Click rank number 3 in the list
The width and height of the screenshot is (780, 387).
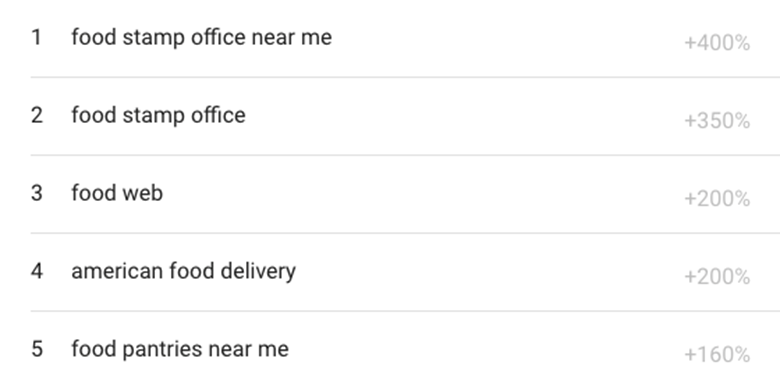click(x=37, y=193)
